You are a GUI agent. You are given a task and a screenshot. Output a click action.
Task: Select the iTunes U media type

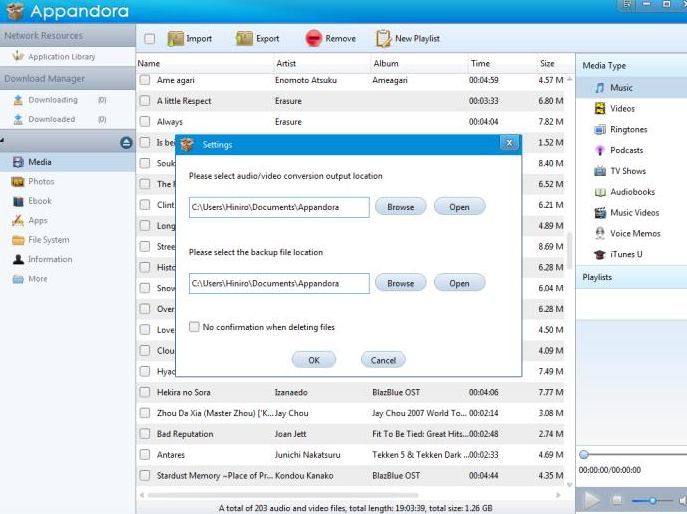(626, 254)
